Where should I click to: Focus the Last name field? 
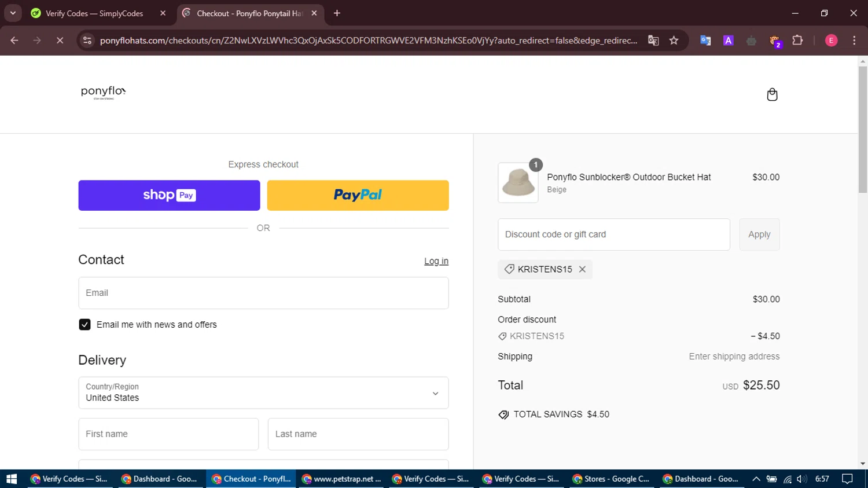358,434
